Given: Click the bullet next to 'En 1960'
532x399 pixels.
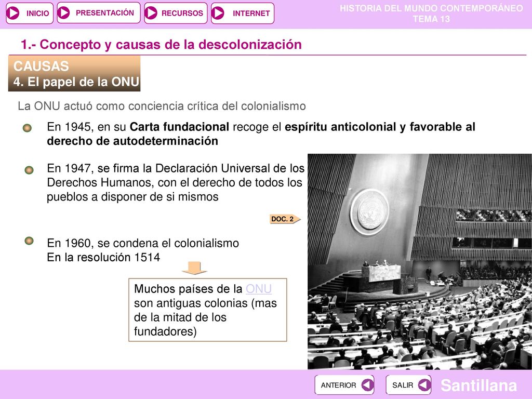Looking at the screenshot, I should pyautogui.click(x=29, y=241).
